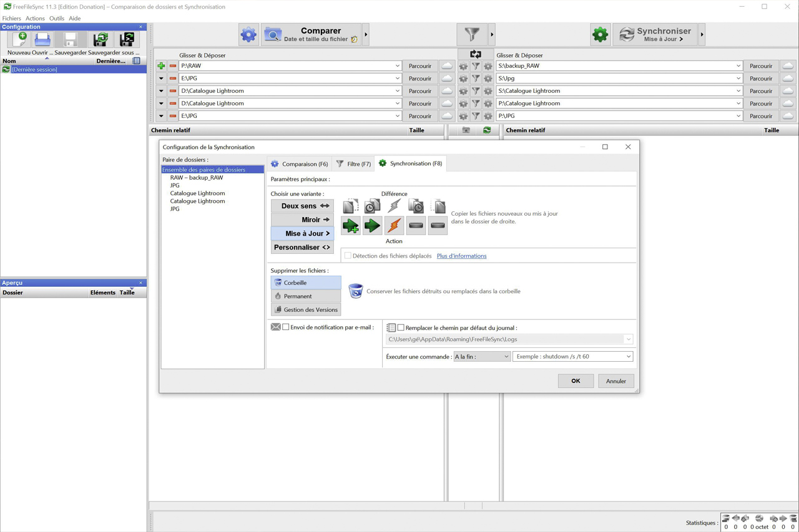Remove the P:\RAW folder pair
The image size is (799, 532).
[x=173, y=66]
